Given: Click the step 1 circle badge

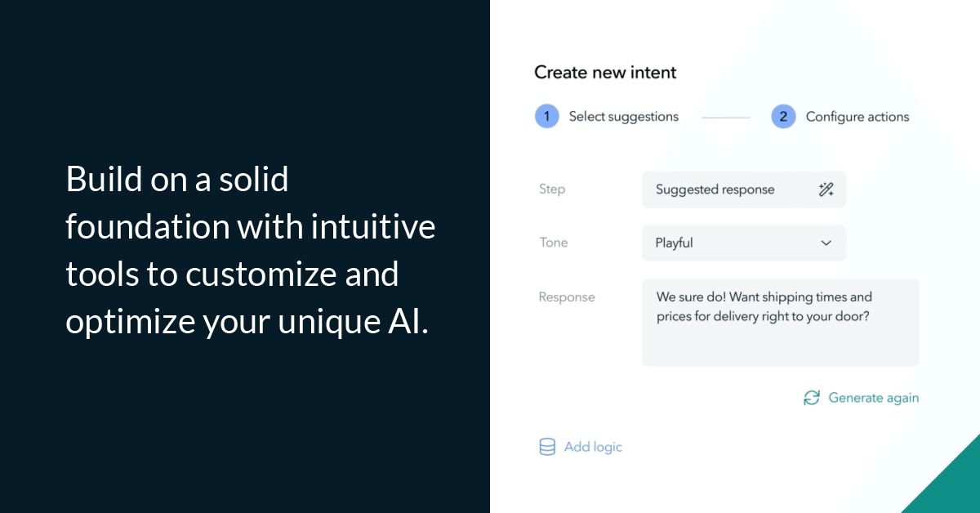Looking at the screenshot, I should [x=547, y=116].
